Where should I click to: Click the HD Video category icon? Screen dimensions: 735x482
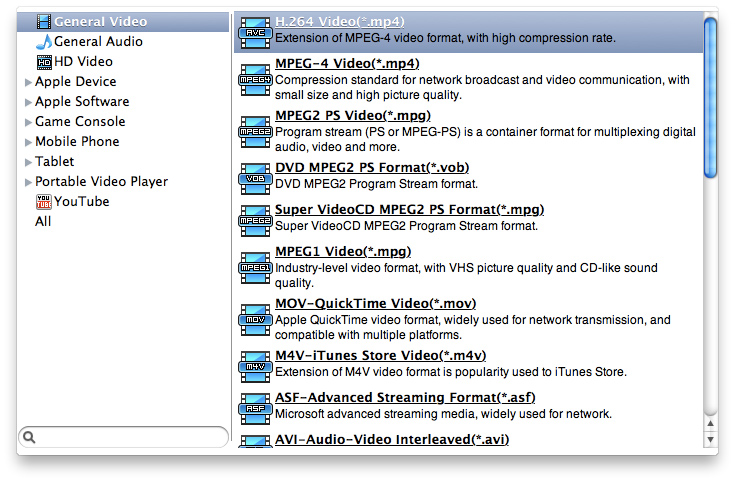(x=43, y=62)
